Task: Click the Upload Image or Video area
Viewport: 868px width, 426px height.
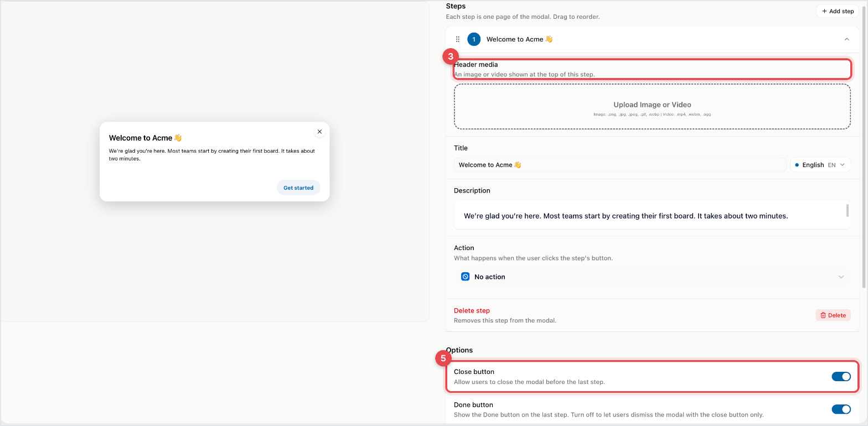Action: pos(652,107)
